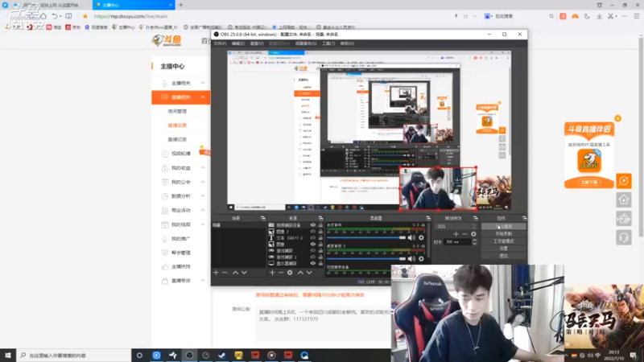Image resolution: width=644 pixels, height=362 pixels.
Task: Open 直播记录 in Douyu sidebar
Action: click(x=177, y=139)
